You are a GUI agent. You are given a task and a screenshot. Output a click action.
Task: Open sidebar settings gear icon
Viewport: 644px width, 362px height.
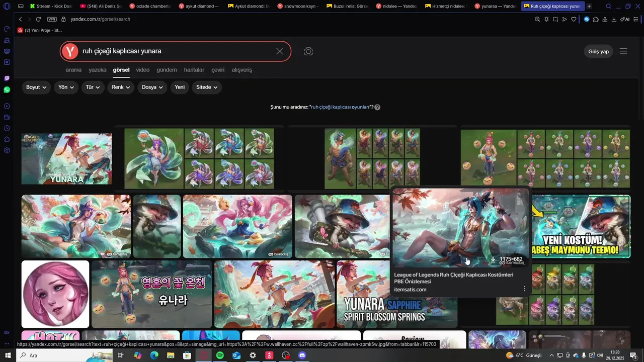point(7,150)
